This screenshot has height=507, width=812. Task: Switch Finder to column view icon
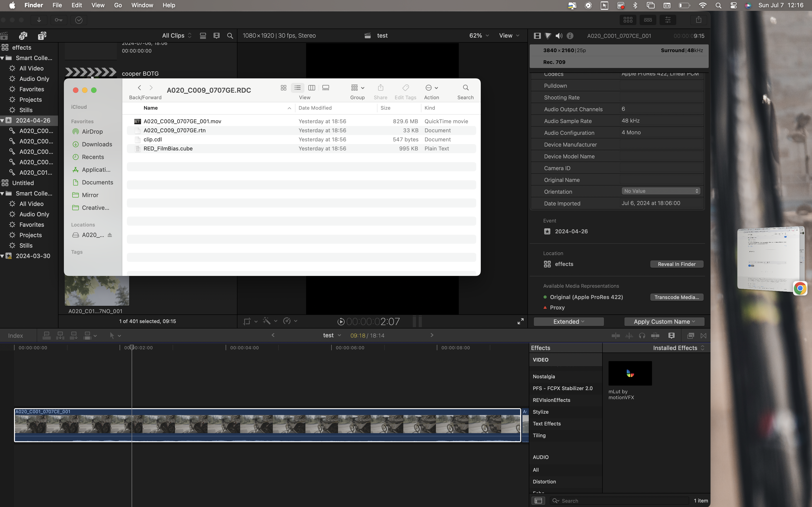[x=312, y=88]
